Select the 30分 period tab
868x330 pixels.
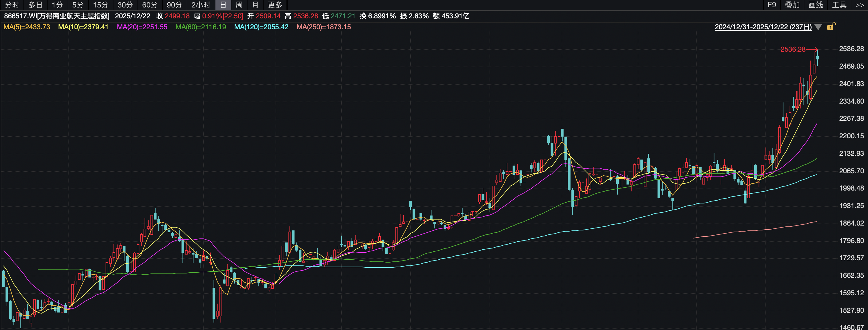(125, 5)
